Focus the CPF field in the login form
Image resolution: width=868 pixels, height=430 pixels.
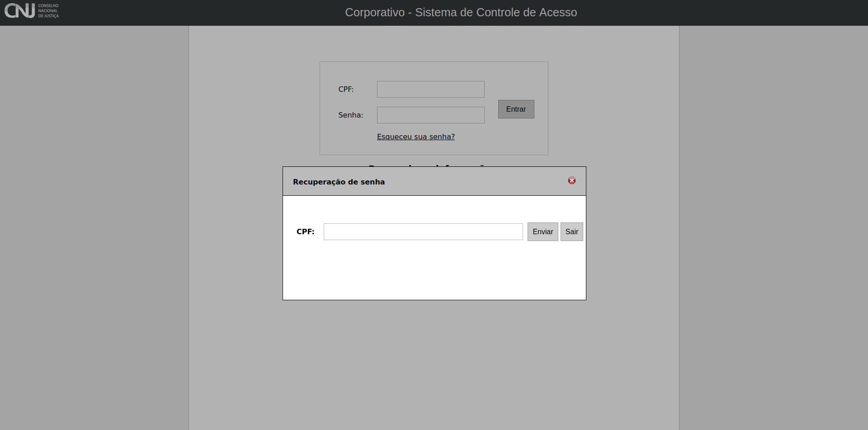[x=430, y=89]
